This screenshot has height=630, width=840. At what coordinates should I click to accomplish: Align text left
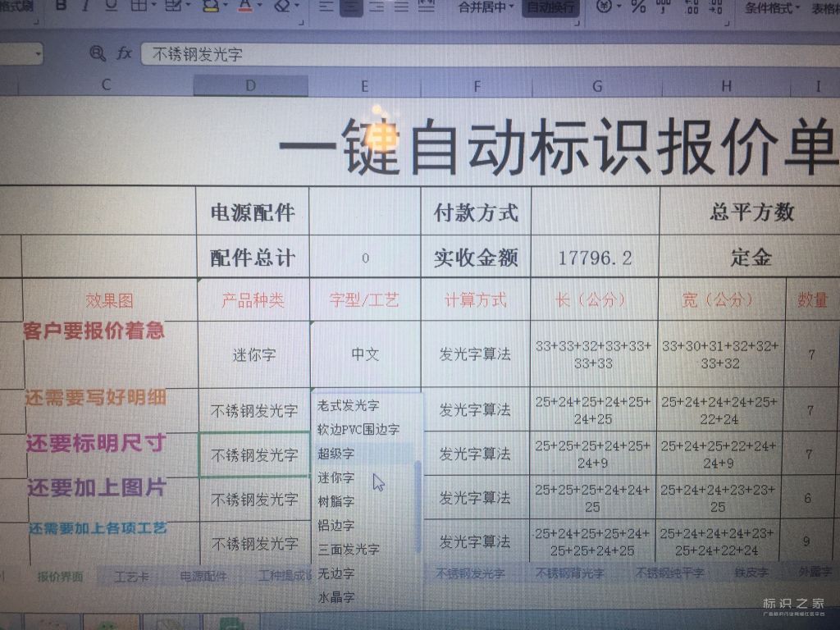(x=325, y=7)
